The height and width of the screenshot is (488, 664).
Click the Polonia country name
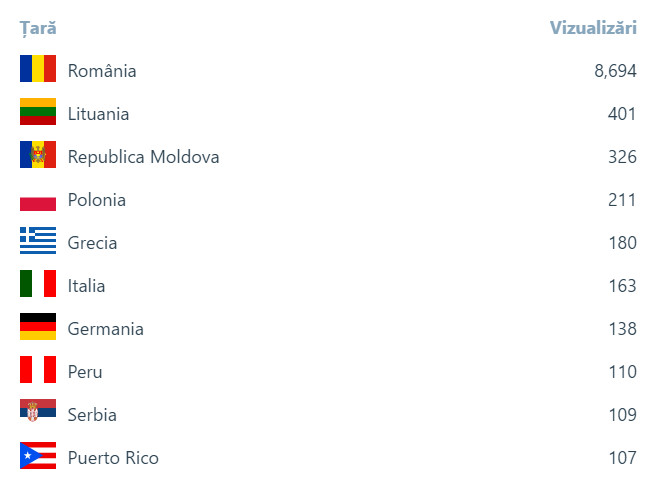97,200
